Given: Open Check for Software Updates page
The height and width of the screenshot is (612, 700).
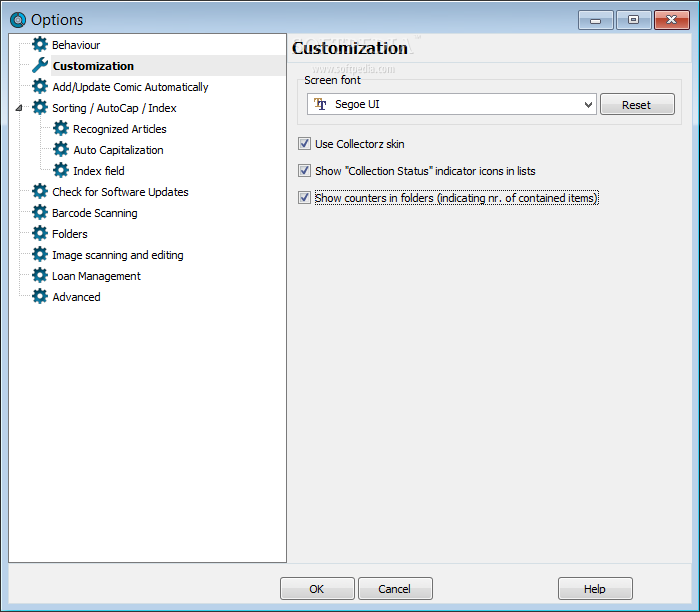Looking at the screenshot, I should tap(120, 192).
